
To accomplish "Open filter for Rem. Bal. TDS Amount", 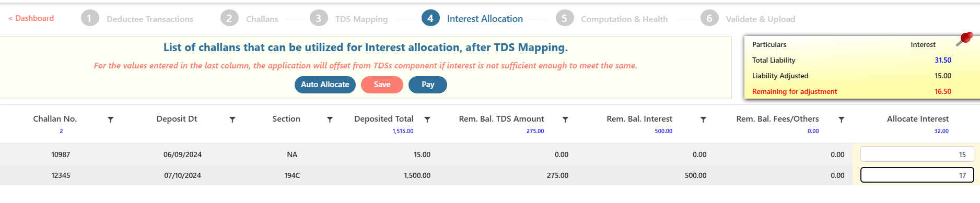I will [x=565, y=120].
